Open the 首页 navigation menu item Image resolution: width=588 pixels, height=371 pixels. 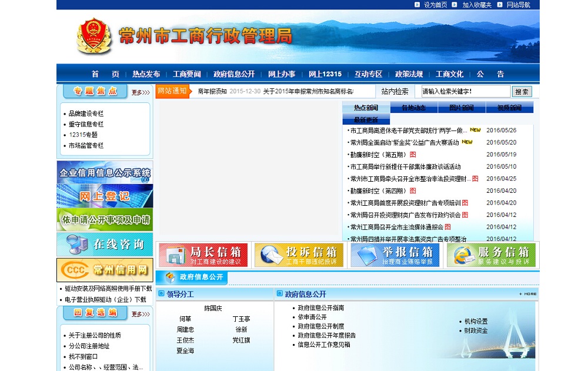(105, 74)
